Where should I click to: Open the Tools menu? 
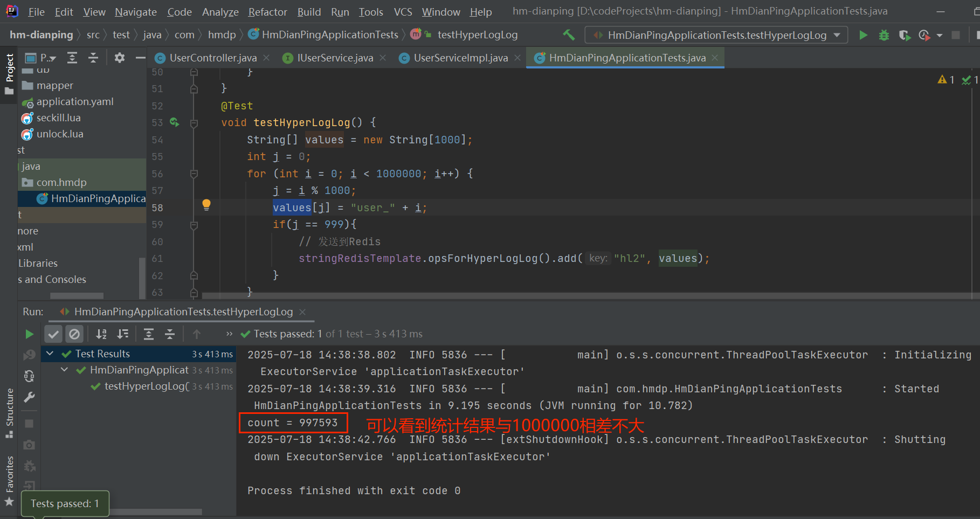click(371, 12)
